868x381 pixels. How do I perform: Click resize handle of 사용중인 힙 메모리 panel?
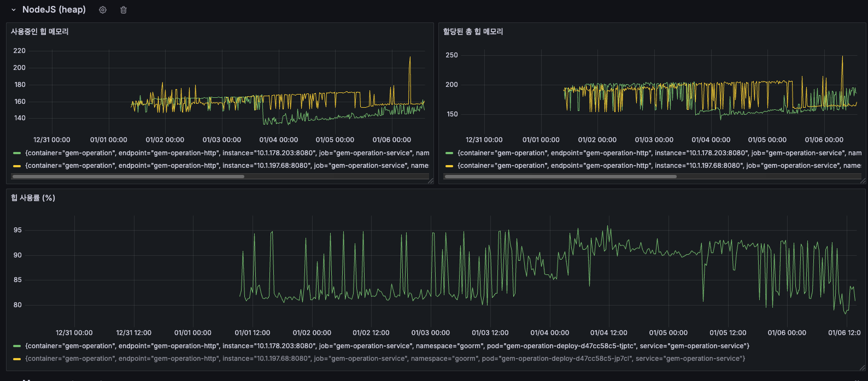point(430,180)
